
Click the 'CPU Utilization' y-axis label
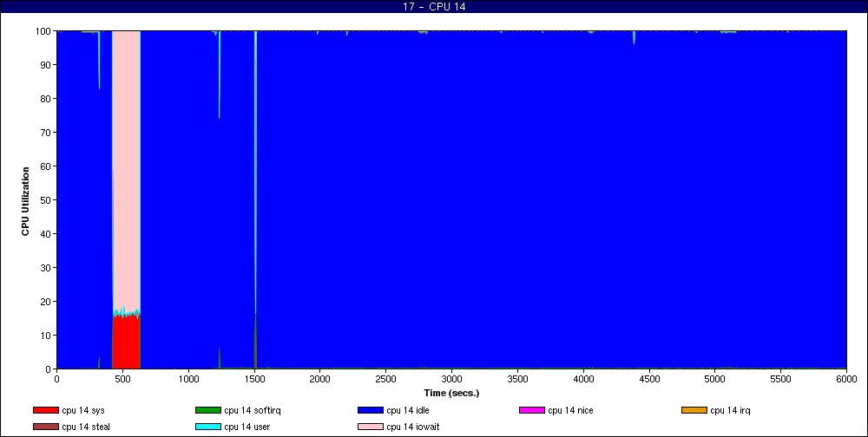(x=25, y=201)
